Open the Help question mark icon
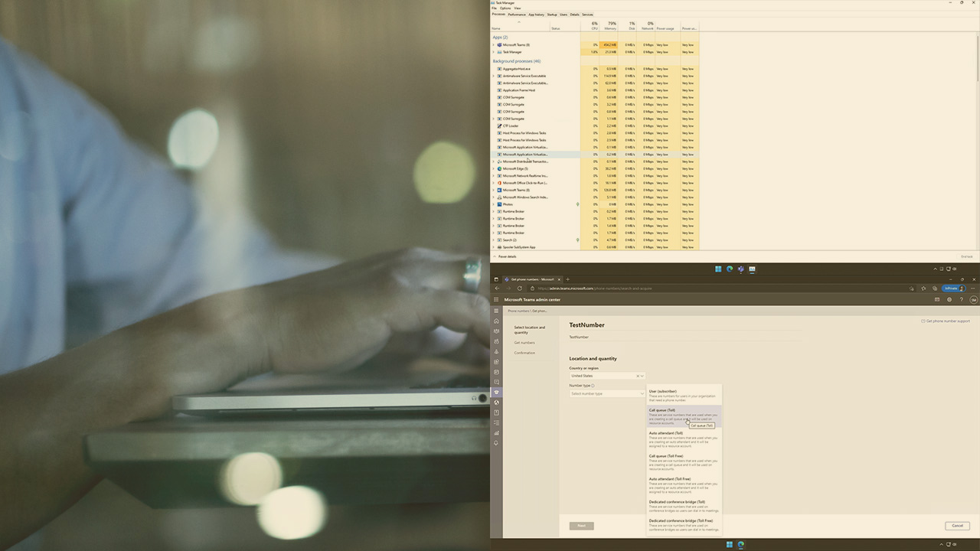 (x=961, y=300)
